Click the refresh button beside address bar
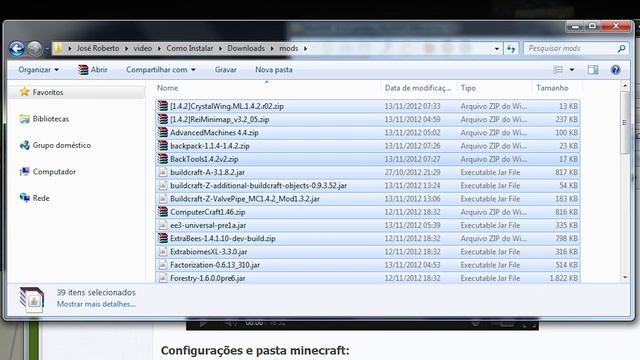 511,49
